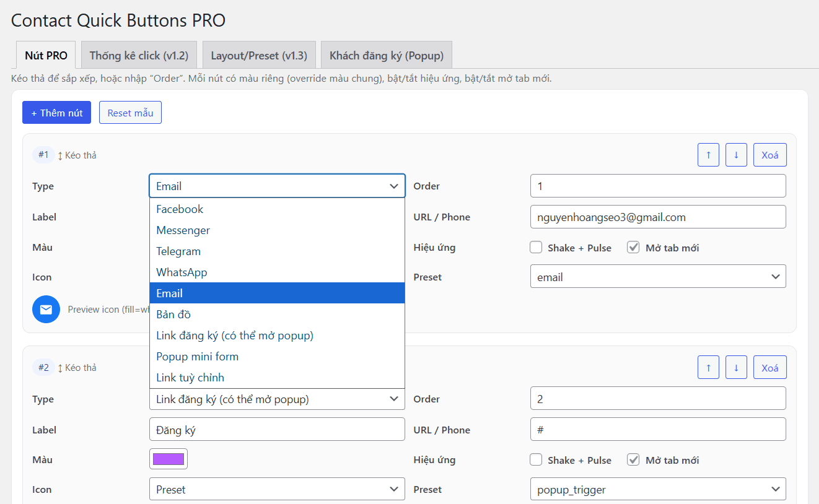Screen dimensions: 819x504
Task: Expand the popup_trigger Preset dropdown
Action: tap(658, 489)
